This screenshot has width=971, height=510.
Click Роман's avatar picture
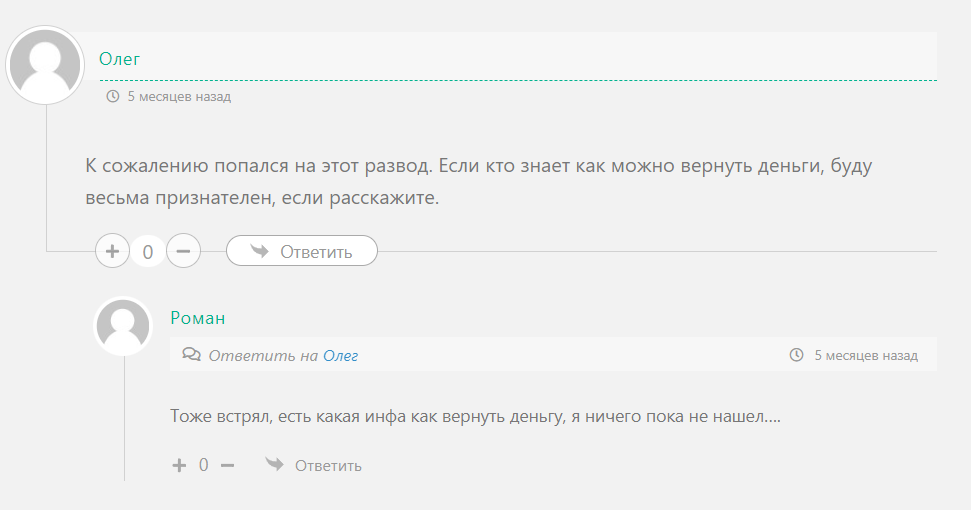123,326
